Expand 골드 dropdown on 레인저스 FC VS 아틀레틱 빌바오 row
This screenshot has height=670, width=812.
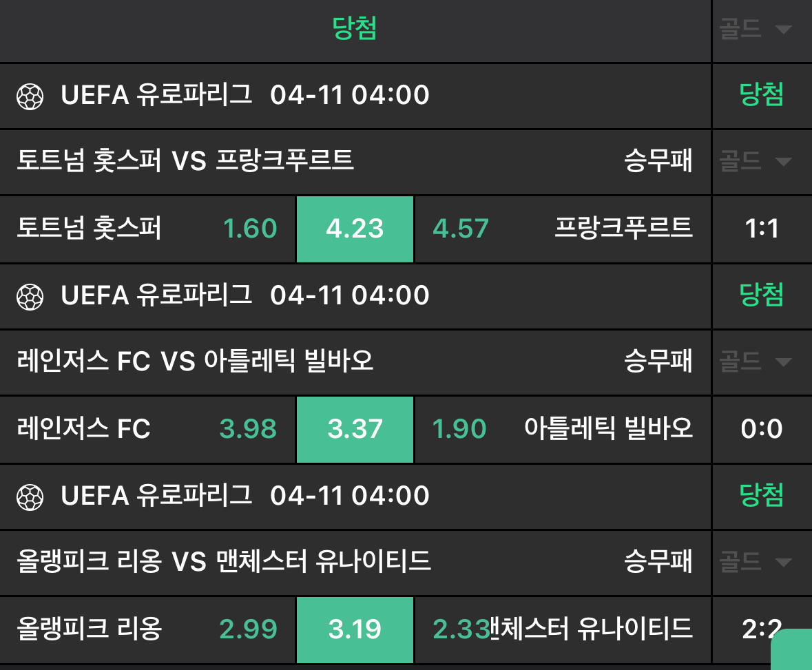(x=756, y=362)
